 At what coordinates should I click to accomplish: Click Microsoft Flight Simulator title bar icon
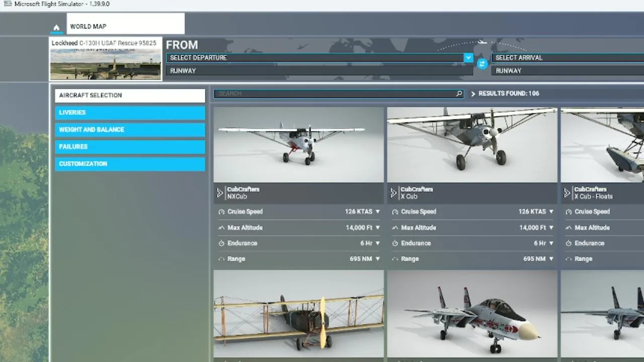click(8, 4)
